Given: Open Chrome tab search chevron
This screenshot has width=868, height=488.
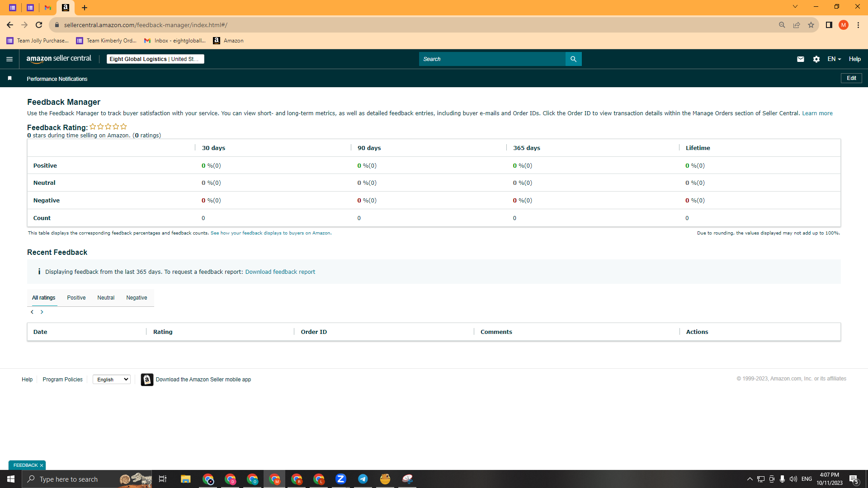Looking at the screenshot, I should coord(795,7).
